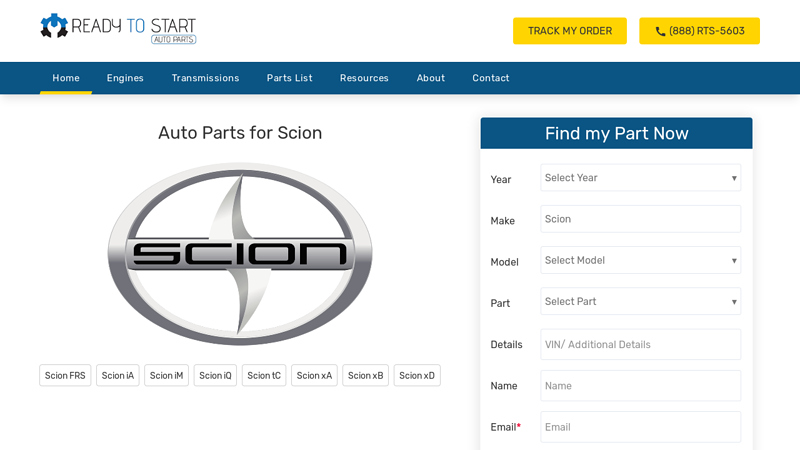Click the VIN/ Additional Details field

[x=640, y=344]
